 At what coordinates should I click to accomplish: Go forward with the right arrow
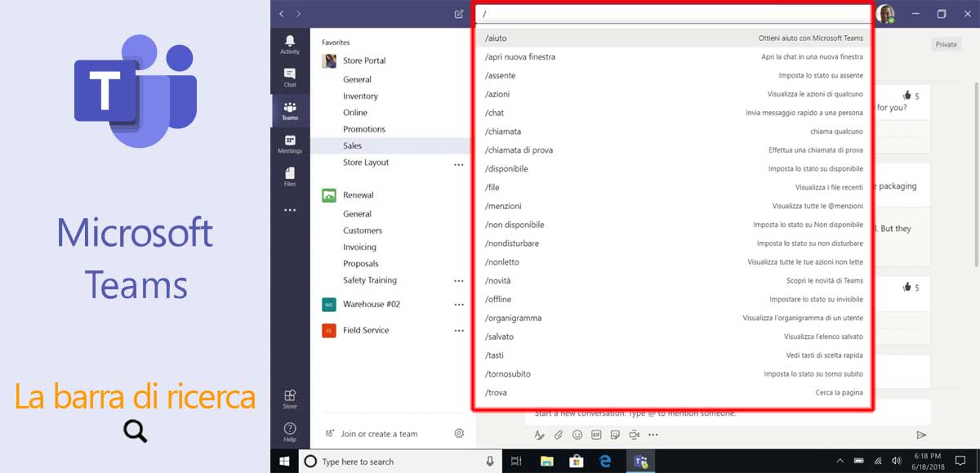[x=299, y=14]
